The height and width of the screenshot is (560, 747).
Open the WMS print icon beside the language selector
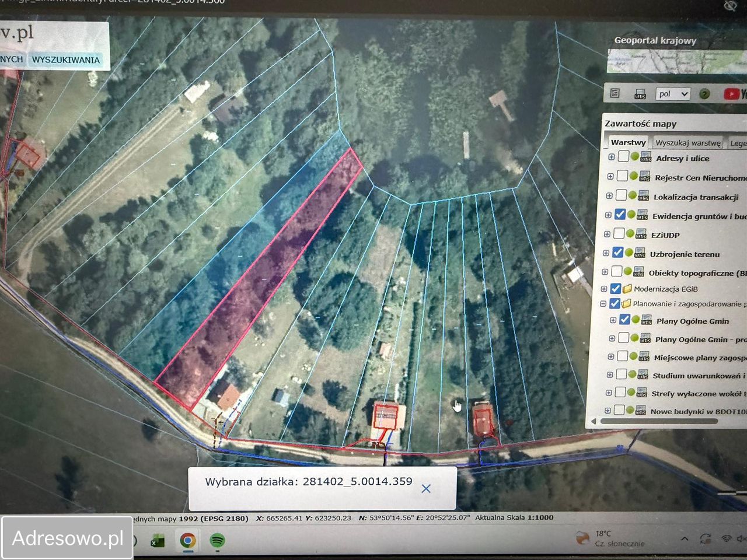pyautogui.click(x=640, y=94)
